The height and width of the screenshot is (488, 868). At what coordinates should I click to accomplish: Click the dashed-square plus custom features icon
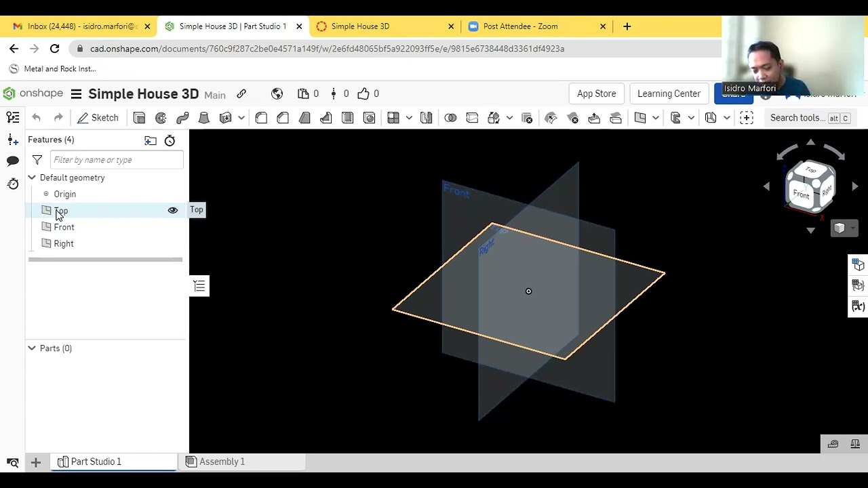(x=747, y=118)
